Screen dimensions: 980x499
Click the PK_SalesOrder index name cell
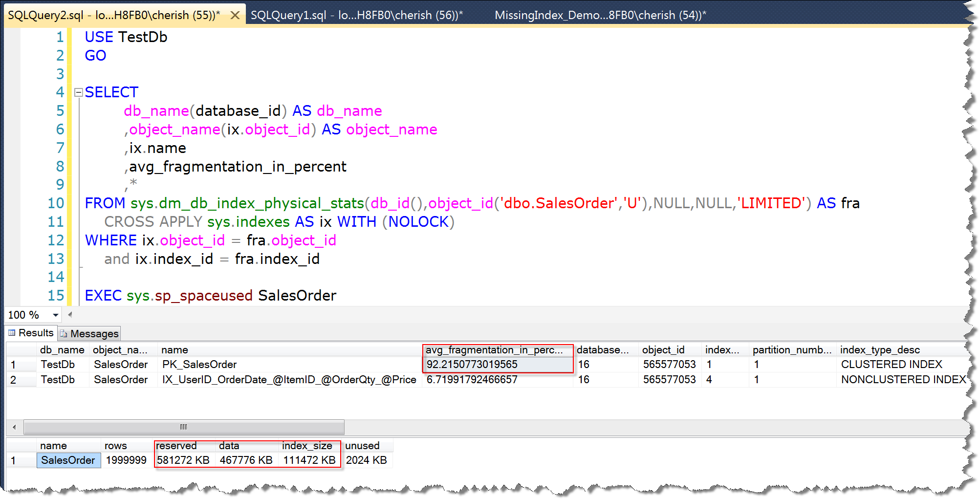[x=290, y=365]
